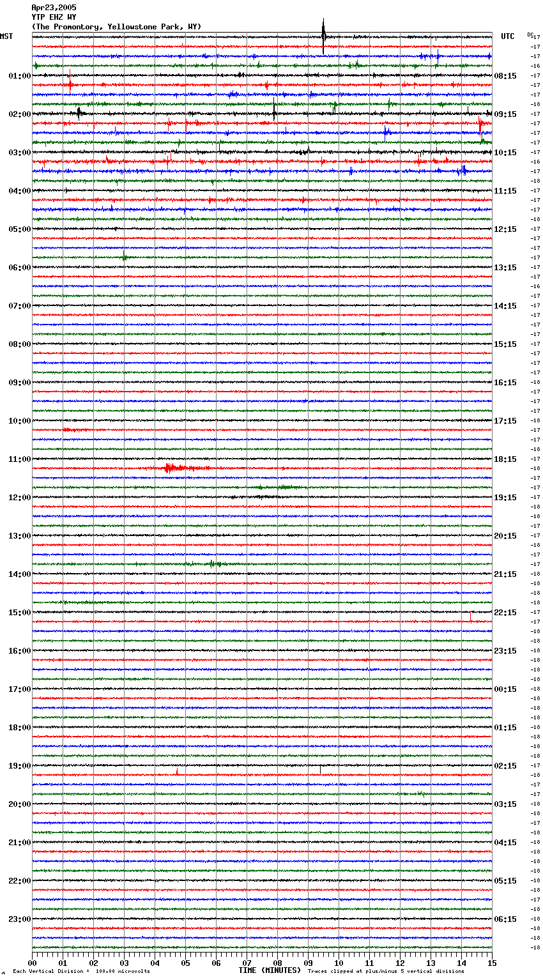
Task: Click the 16:15 UTC time label
Action: tap(505, 383)
